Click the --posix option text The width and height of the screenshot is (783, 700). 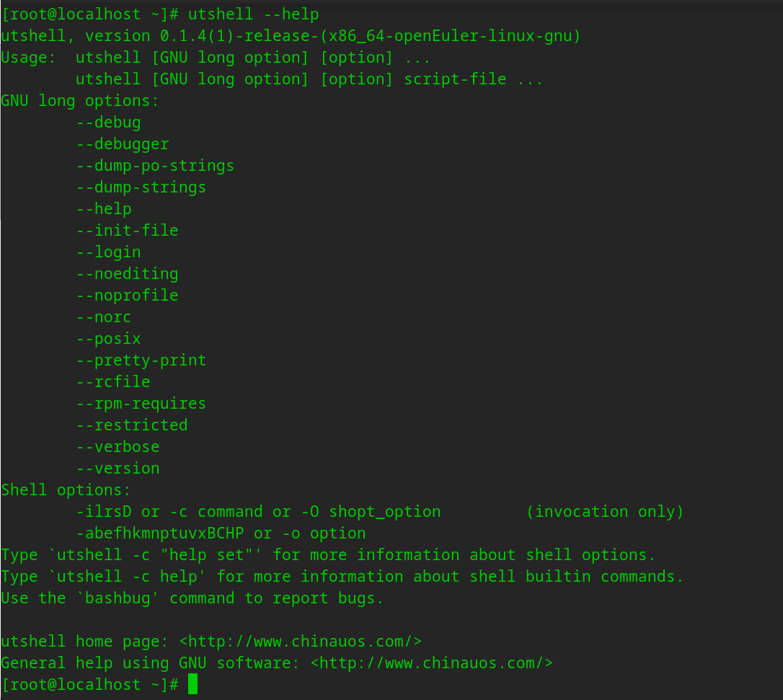pyautogui.click(x=108, y=339)
